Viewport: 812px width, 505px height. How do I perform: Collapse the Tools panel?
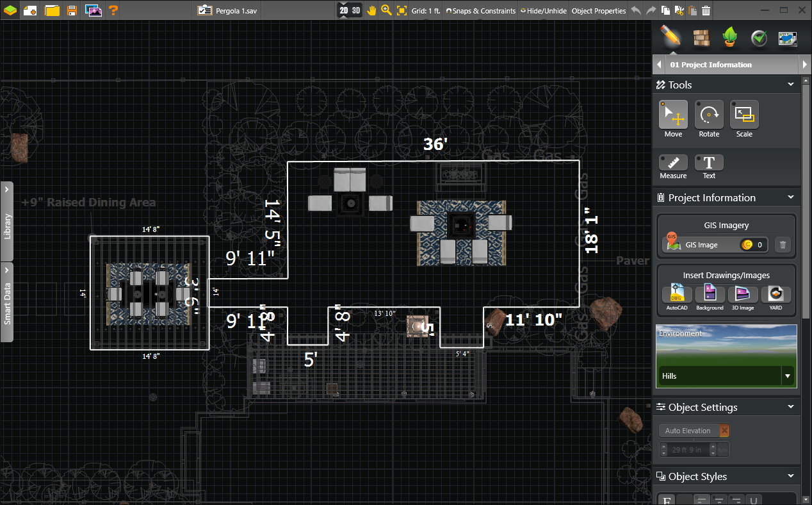790,84
